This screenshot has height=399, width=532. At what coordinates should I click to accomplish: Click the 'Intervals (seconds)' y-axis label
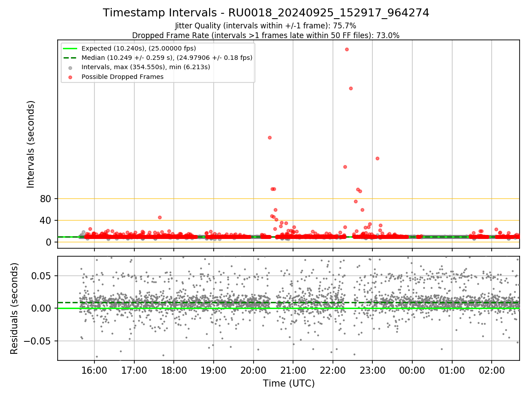pyautogui.click(x=31, y=144)
